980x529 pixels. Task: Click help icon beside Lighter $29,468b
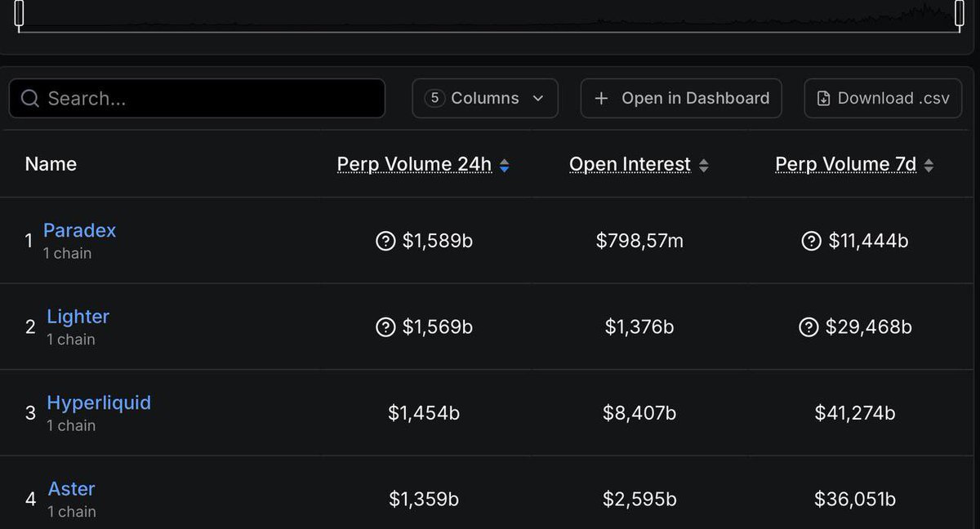[x=808, y=327]
